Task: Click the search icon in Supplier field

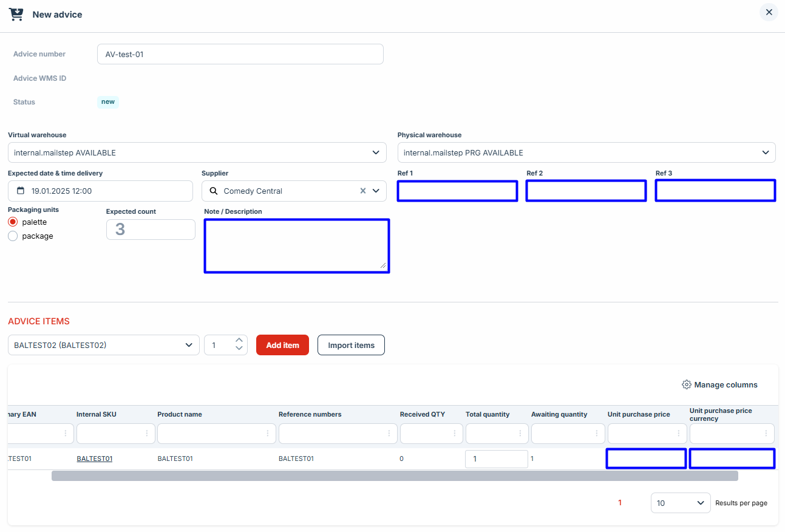Action: point(213,191)
